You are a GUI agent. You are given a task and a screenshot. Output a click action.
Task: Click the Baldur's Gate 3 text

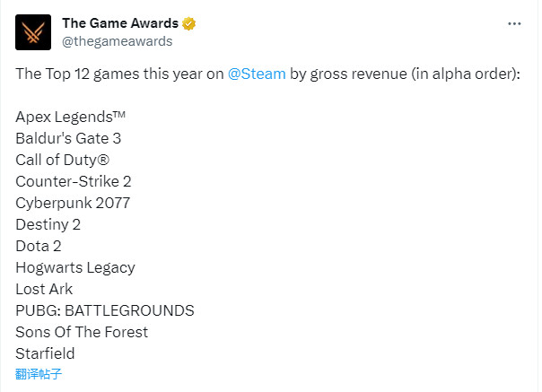(68, 138)
